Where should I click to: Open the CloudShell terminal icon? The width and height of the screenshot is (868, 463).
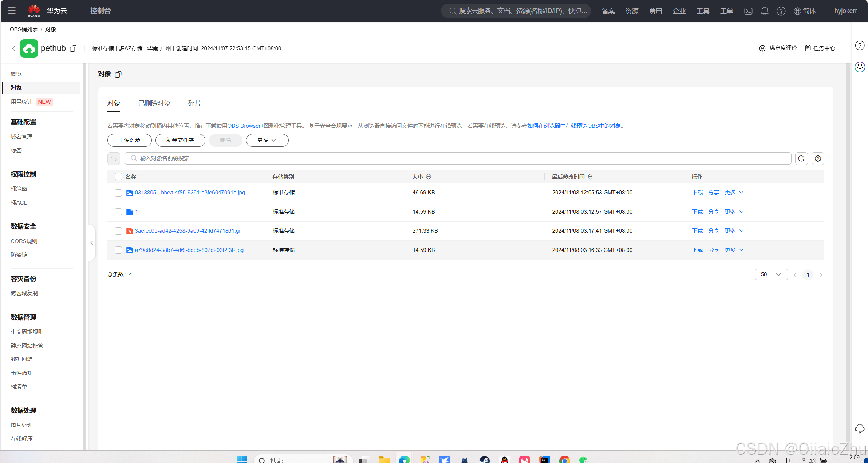point(748,11)
